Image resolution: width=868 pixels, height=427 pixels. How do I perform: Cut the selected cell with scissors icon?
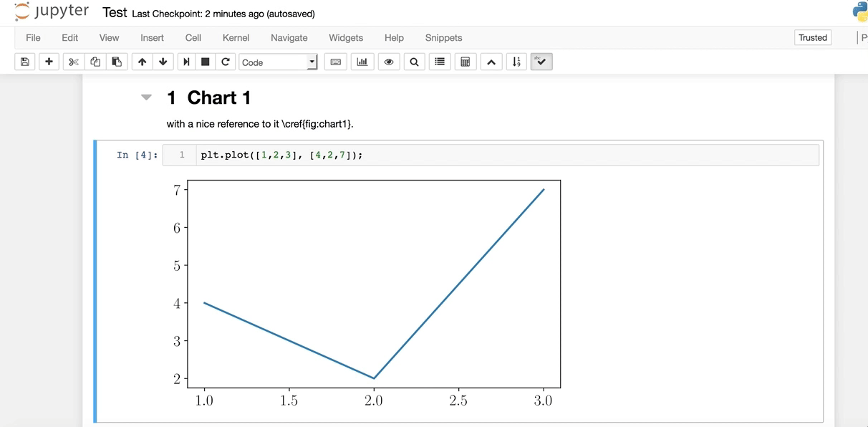click(x=73, y=62)
